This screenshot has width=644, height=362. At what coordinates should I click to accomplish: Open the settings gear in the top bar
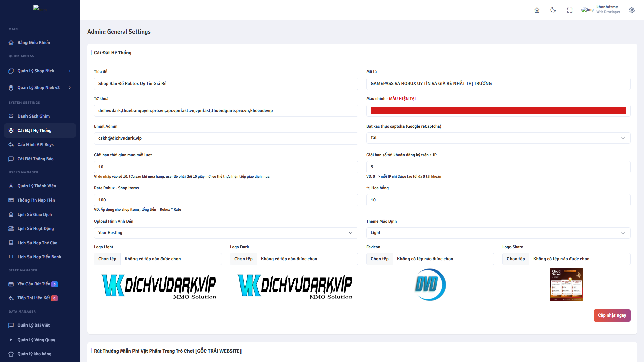(632, 10)
